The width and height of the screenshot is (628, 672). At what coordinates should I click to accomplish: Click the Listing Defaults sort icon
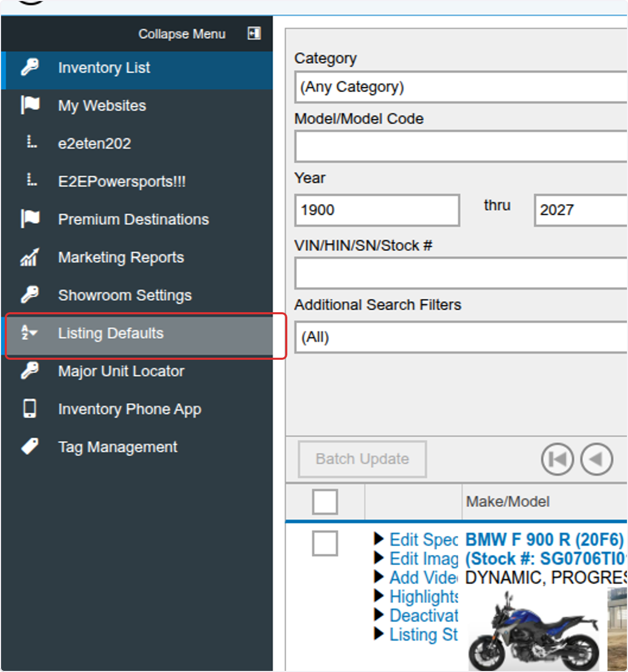[29, 332]
